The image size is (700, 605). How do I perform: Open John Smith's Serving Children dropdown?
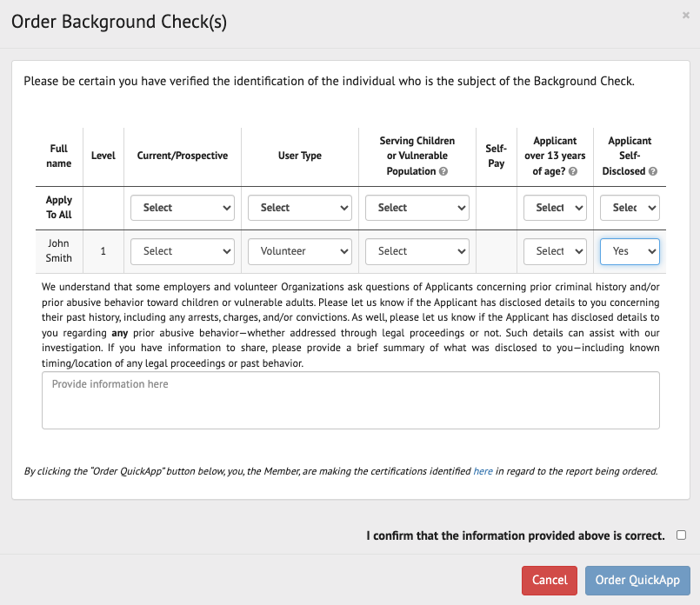coord(417,251)
